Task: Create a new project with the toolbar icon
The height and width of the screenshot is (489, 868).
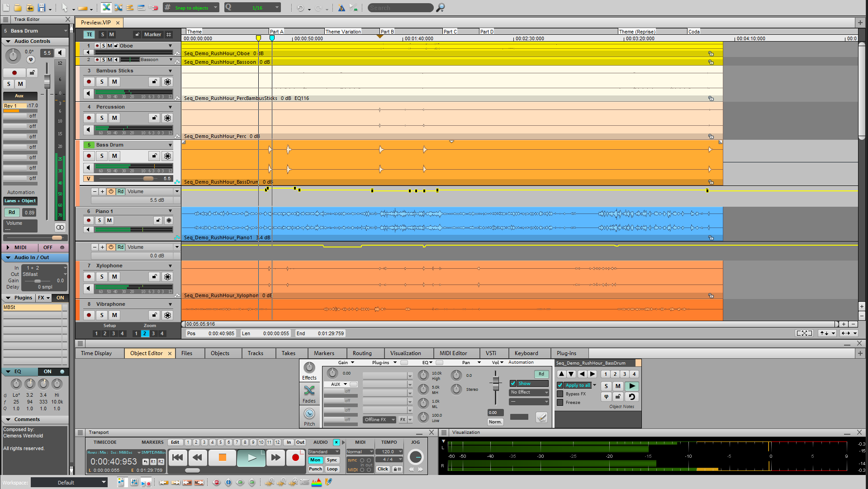Action: click(x=6, y=8)
